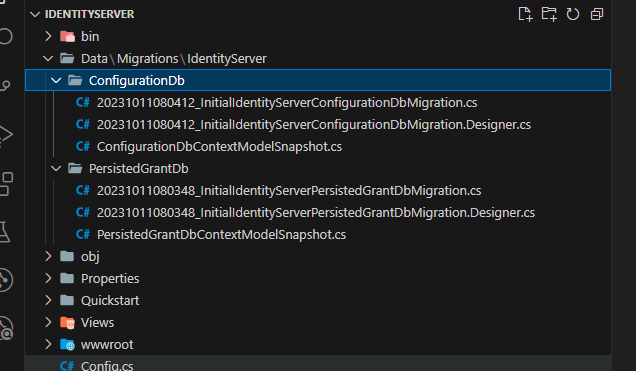Open 20231011080348_InitialIdentityServerPersistedGrantDbMigration.Designer.cs file
This screenshot has width=636, height=371.
316,213
